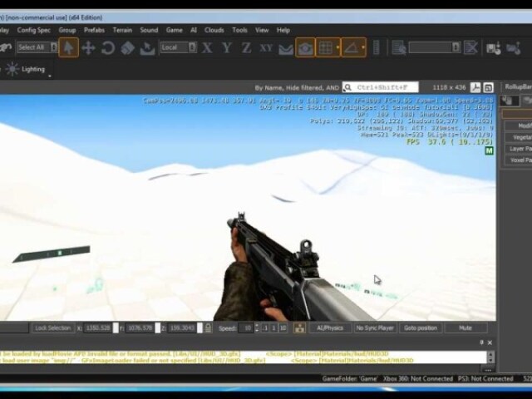The height and width of the screenshot is (399, 532).
Task: Open the Sound menu
Action: click(x=149, y=30)
